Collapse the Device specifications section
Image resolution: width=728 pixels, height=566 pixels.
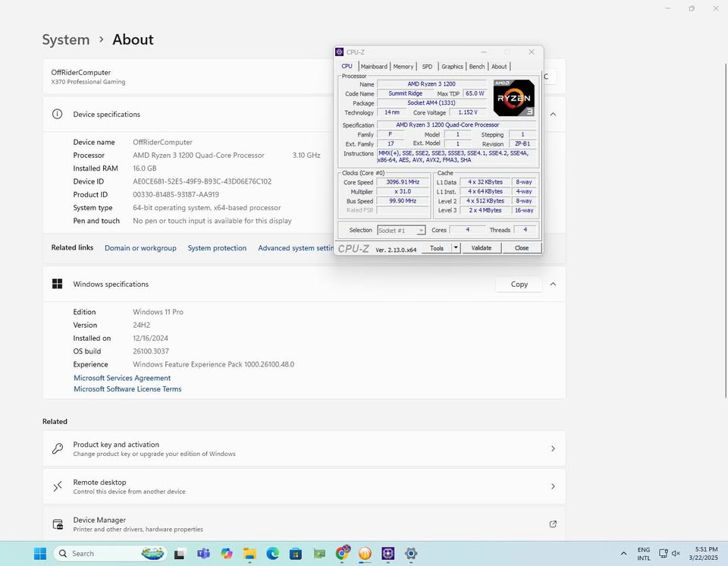tap(553, 115)
